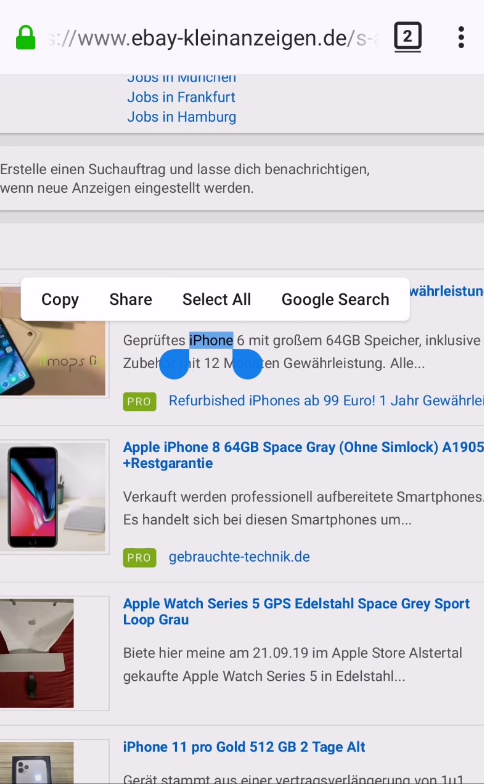Screen dimensions: 484x784
Task: Tap the PRO badge beside gebrauchte-technik.de
Action: 140,558
